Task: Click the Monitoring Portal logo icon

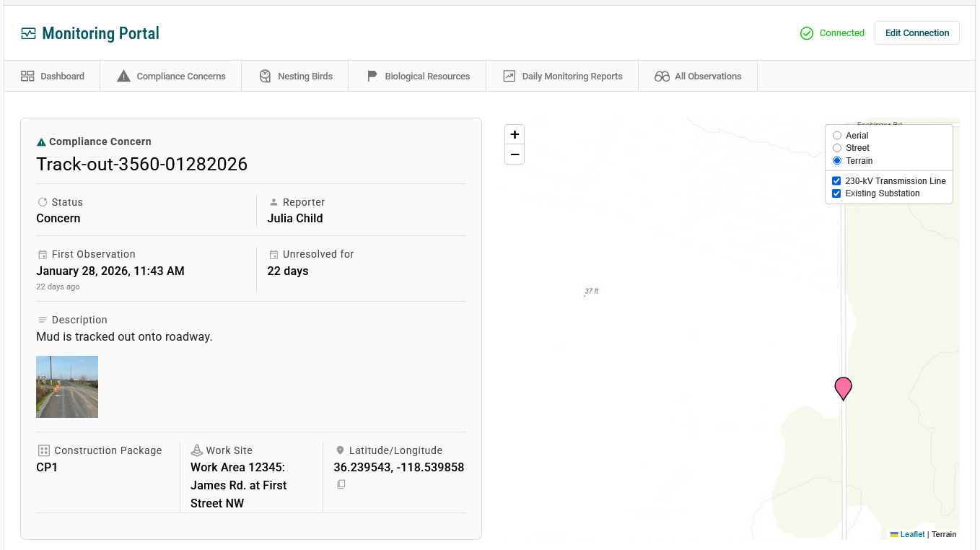Action: point(28,33)
